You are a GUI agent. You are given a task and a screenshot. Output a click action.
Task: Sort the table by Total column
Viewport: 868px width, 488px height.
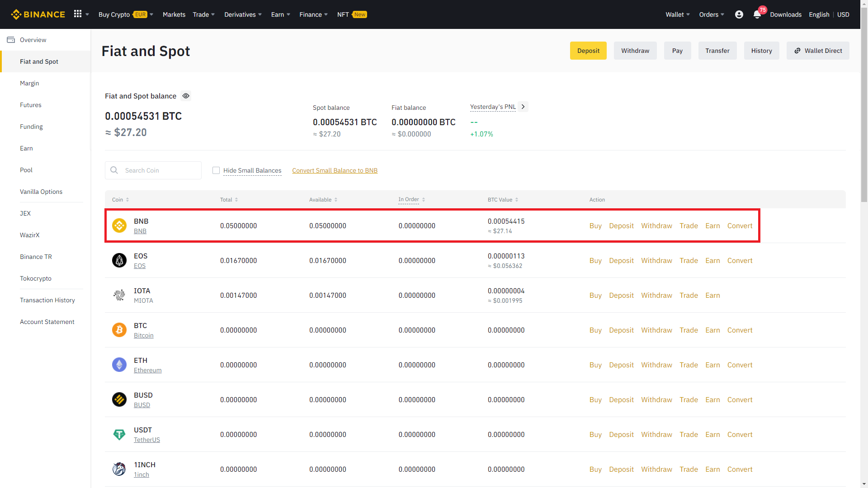[229, 200]
